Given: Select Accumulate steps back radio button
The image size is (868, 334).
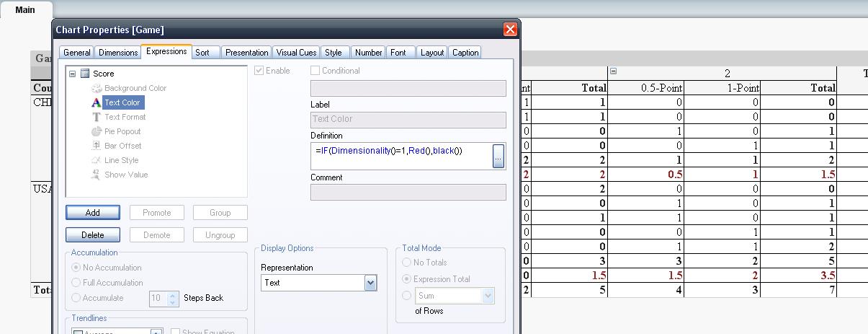Looking at the screenshot, I should point(76,298).
